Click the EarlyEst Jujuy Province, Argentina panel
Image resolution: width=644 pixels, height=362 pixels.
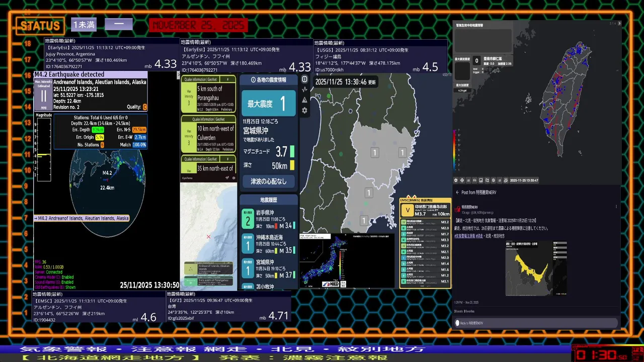point(112,54)
